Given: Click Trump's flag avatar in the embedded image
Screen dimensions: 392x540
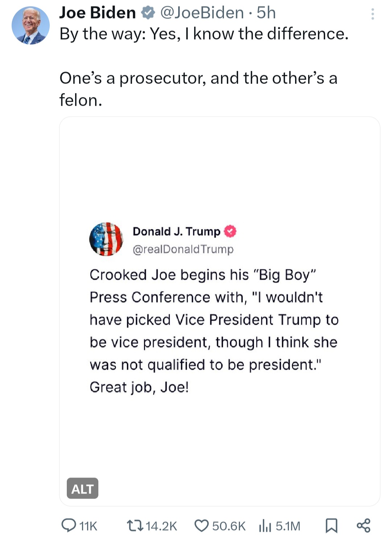Looking at the screenshot, I should point(106,239).
